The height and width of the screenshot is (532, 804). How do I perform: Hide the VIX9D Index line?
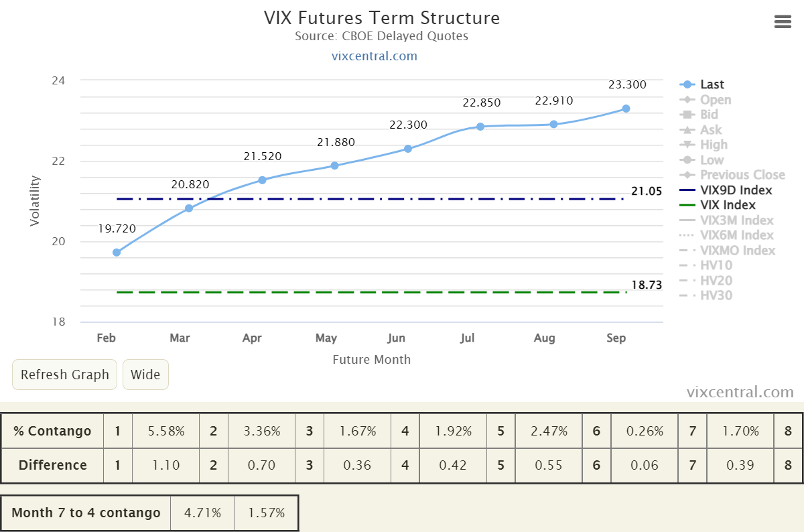[726, 190]
